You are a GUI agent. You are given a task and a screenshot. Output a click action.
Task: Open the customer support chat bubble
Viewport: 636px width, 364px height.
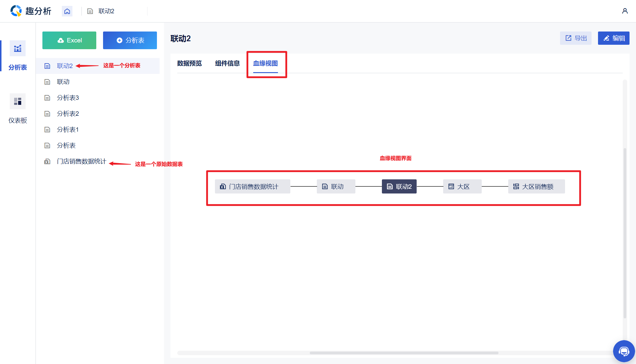624,351
